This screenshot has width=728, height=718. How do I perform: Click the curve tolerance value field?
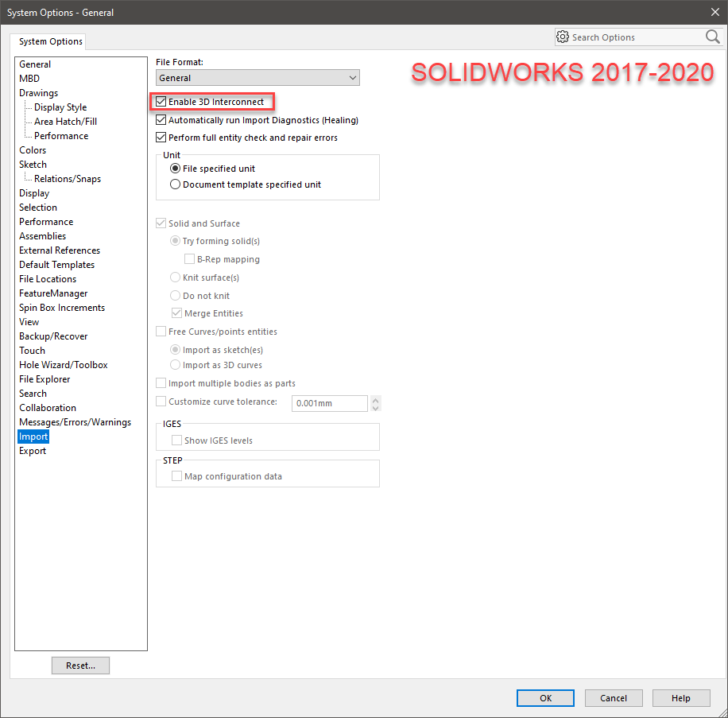pos(330,403)
